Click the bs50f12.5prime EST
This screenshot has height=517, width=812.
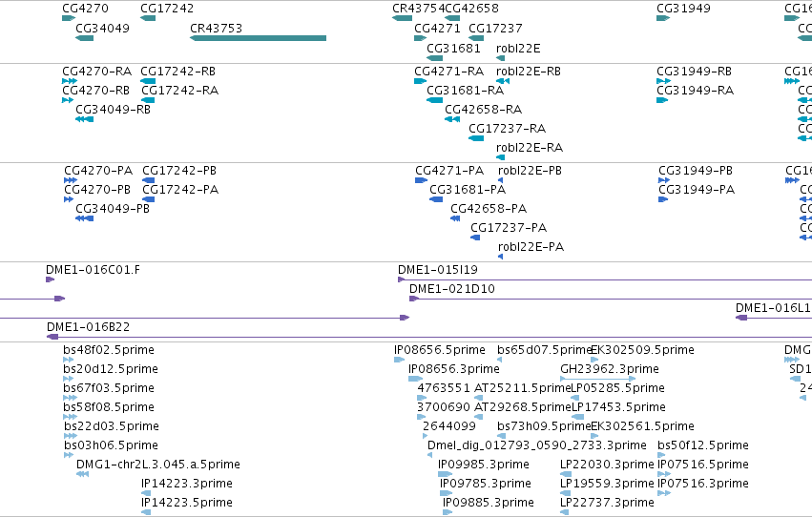coord(661,456)
